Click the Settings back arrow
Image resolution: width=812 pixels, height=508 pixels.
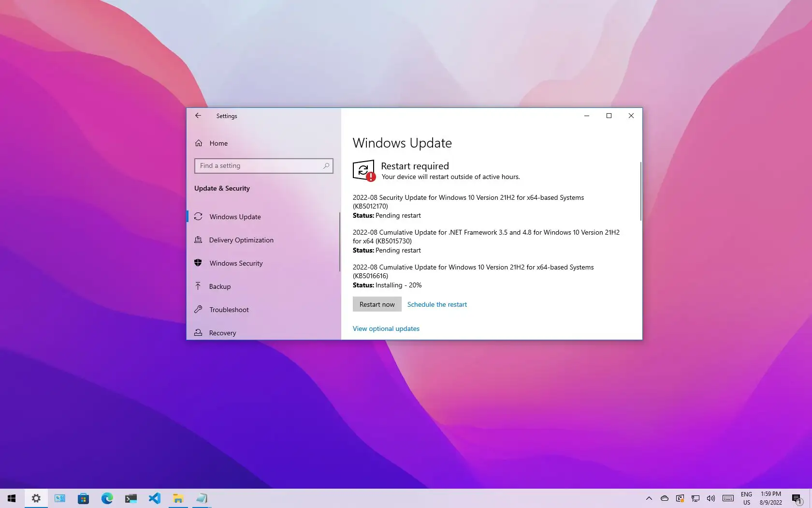[198, 116]
